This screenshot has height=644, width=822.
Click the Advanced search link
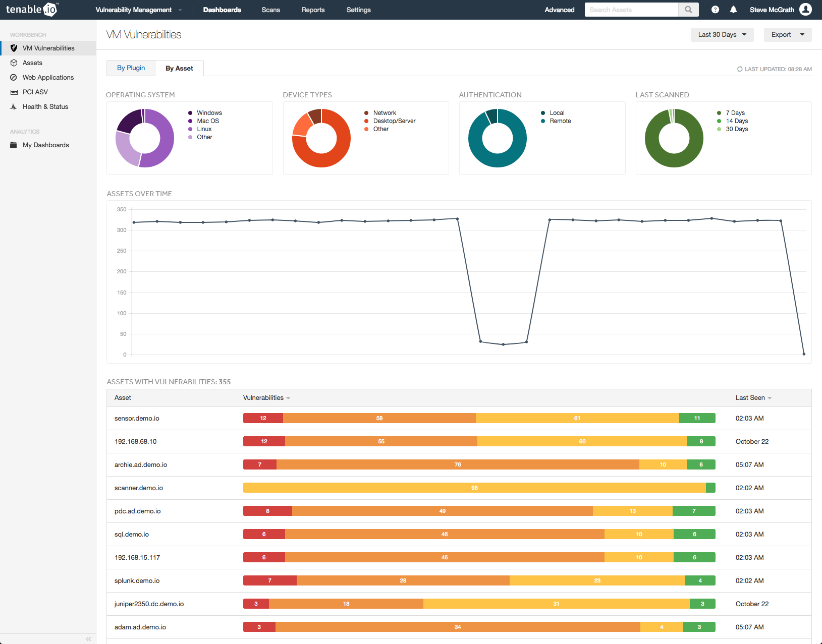point(560,10)
